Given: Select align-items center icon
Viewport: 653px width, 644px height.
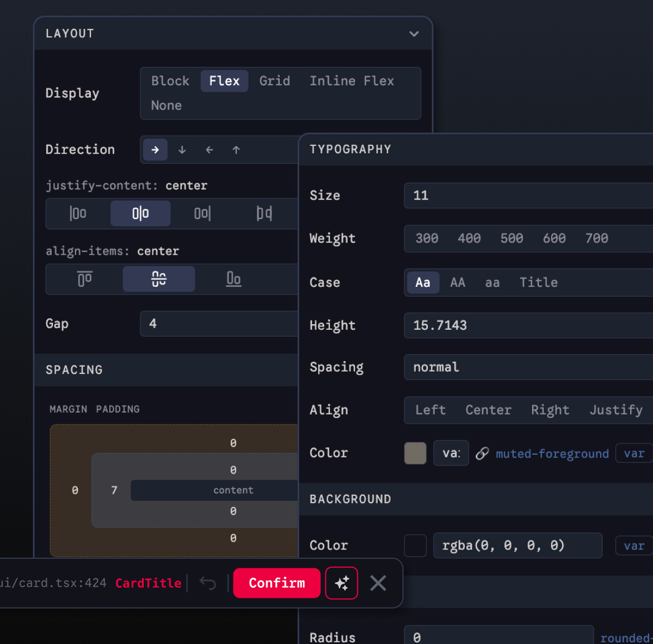Looking at the screenshot, I should click(x=159, y=279).
